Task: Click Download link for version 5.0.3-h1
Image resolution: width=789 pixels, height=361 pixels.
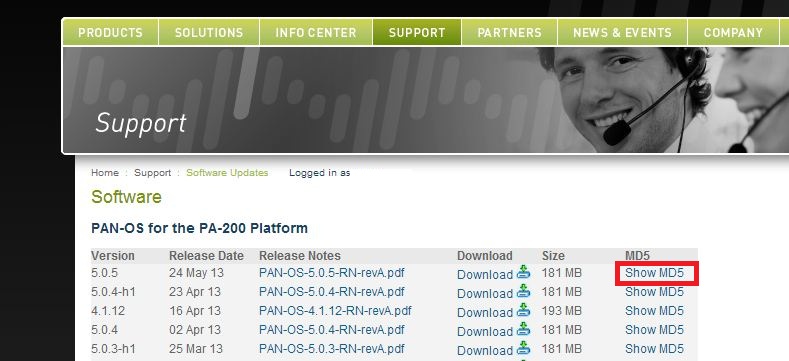Action: point(485,350)
